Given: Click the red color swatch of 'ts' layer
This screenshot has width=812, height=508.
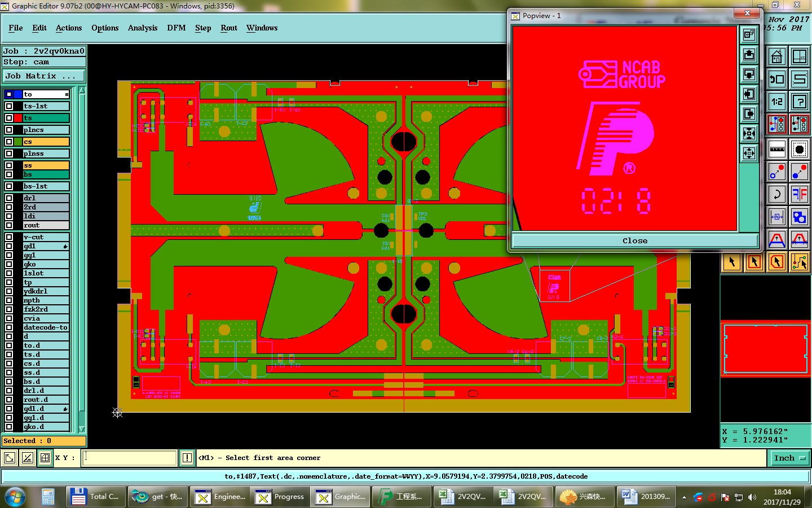Looking at the screenshot, I should (x=18, y=118).
